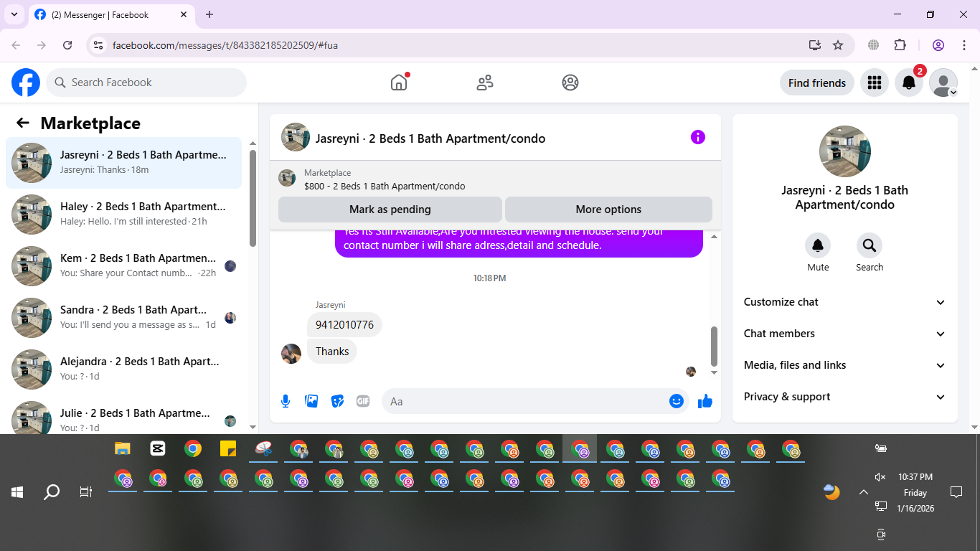
Task: Open Windows notification center icon
Action: (x=956, y=492)
